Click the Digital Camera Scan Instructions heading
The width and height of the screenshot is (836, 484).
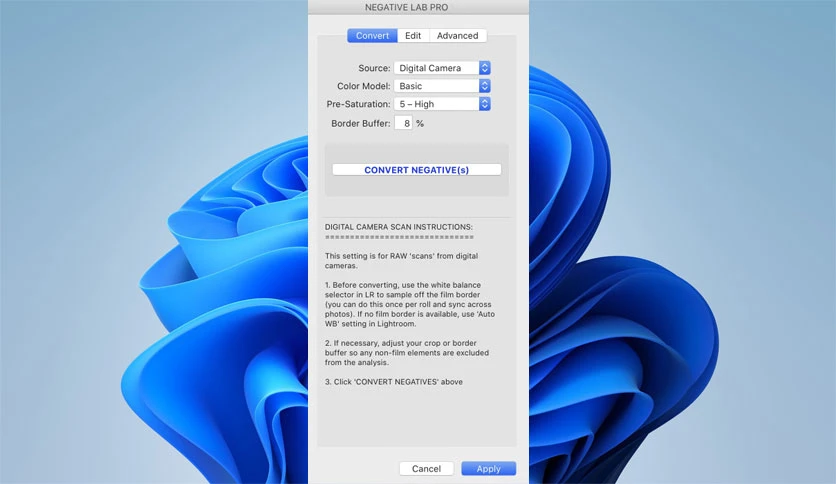[399, 227]
